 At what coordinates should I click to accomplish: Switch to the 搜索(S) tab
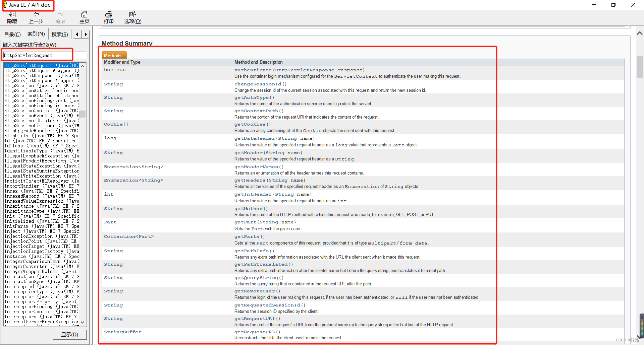[x=59, y=34]
